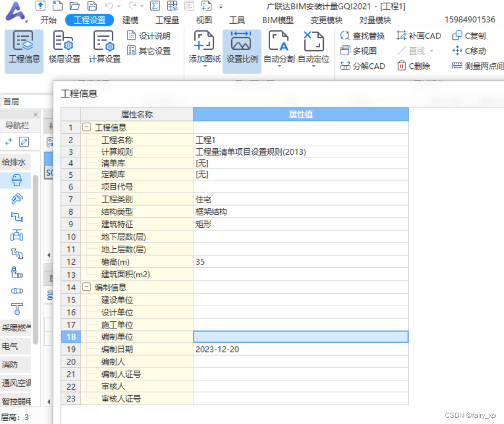
Task: Open quick access toolbar customize arrow
Action: pyautogui.click(x=221, y=6)
